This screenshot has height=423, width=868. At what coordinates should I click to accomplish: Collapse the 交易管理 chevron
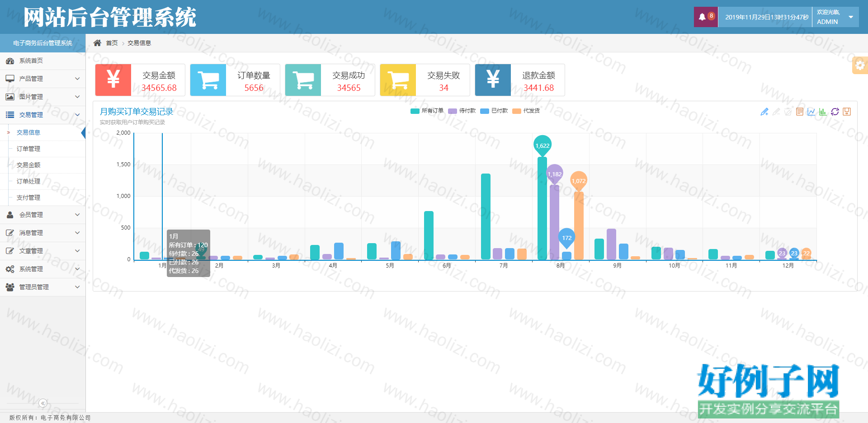(77, 115)
